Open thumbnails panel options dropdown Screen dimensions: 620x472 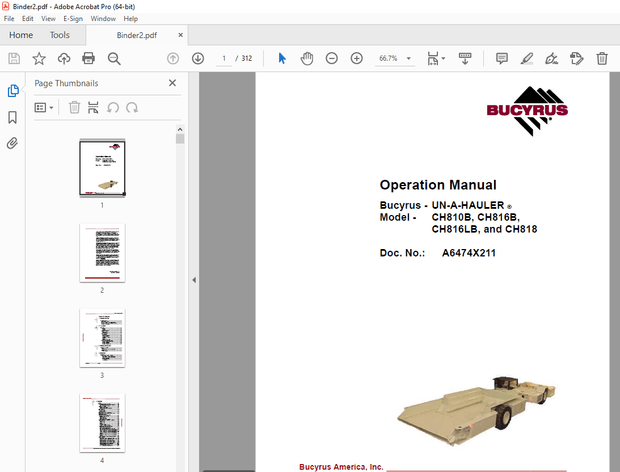(x=43, y=108)
